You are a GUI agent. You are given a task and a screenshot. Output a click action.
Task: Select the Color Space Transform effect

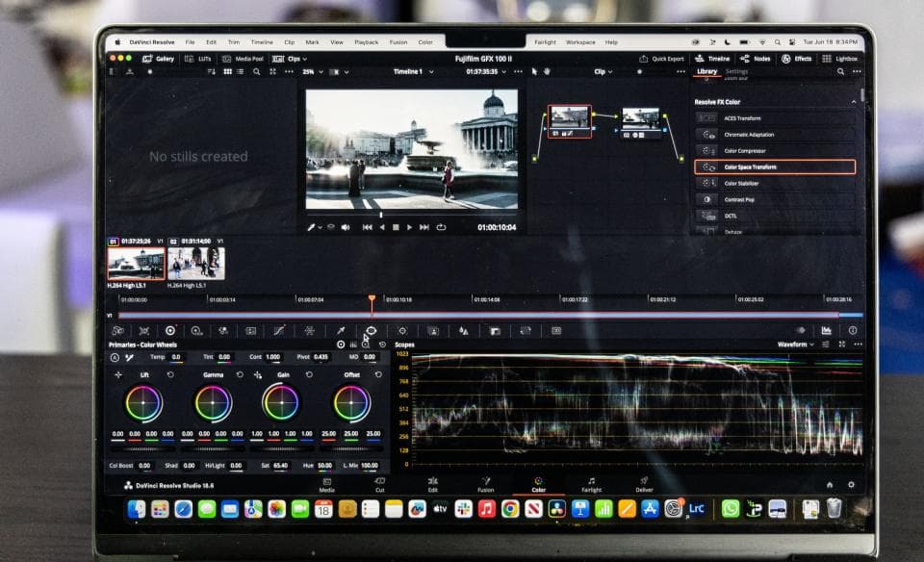pos(775,167)
